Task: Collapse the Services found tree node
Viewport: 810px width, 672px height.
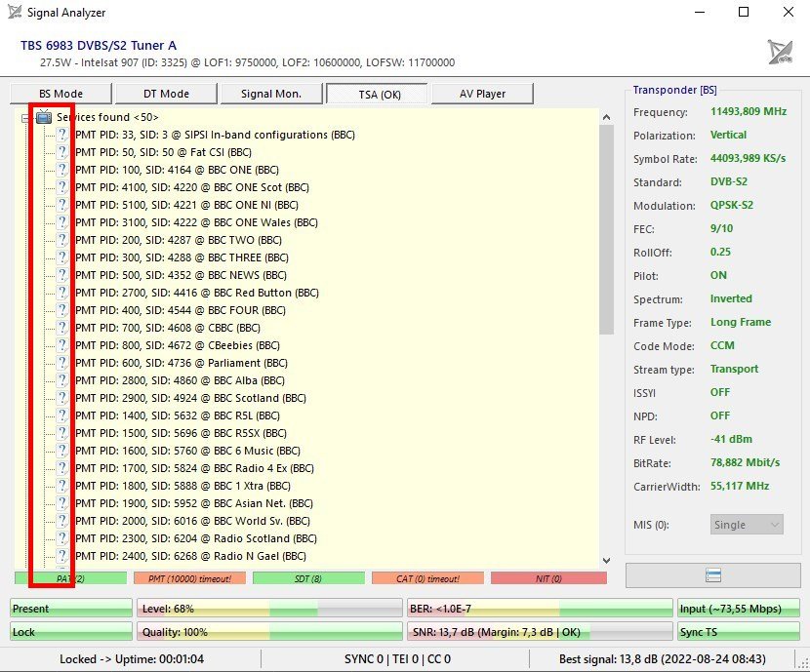Action: (x=24, y=117)
